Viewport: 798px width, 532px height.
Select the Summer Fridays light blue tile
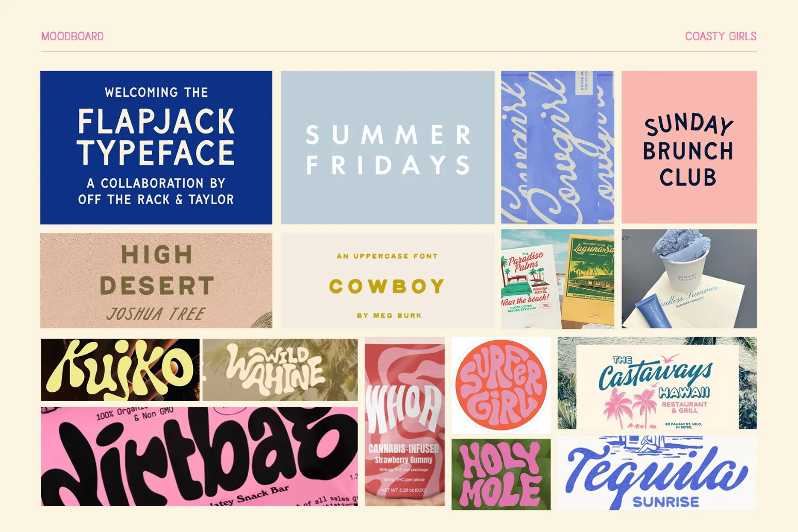click(x=387, y=147)
